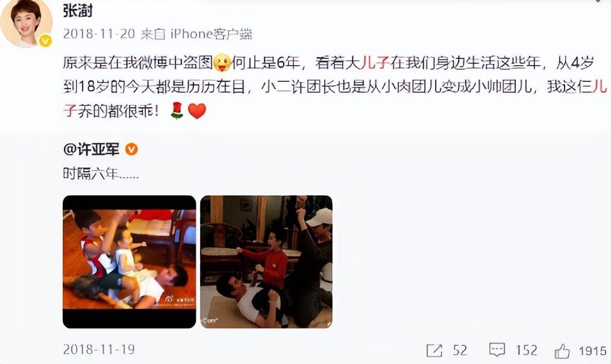Screen dimensions: 611x364
Task: Click the rose emoji
Action: 177,111
